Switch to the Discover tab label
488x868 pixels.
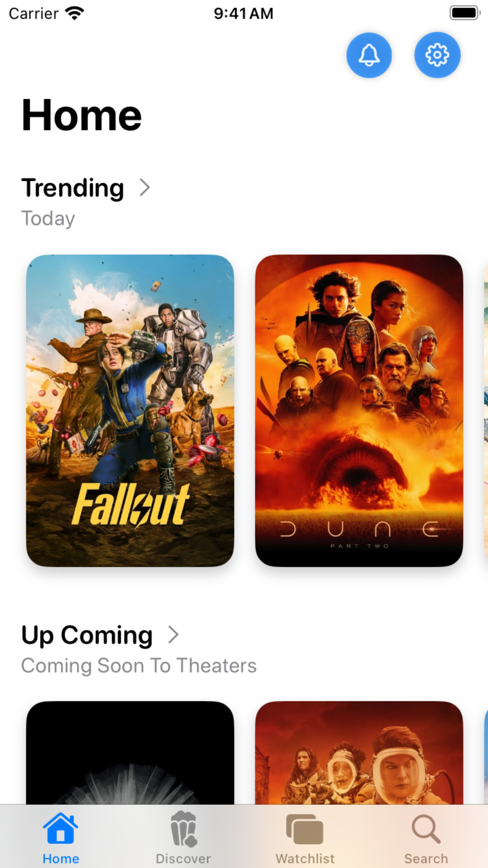point(183,859)
